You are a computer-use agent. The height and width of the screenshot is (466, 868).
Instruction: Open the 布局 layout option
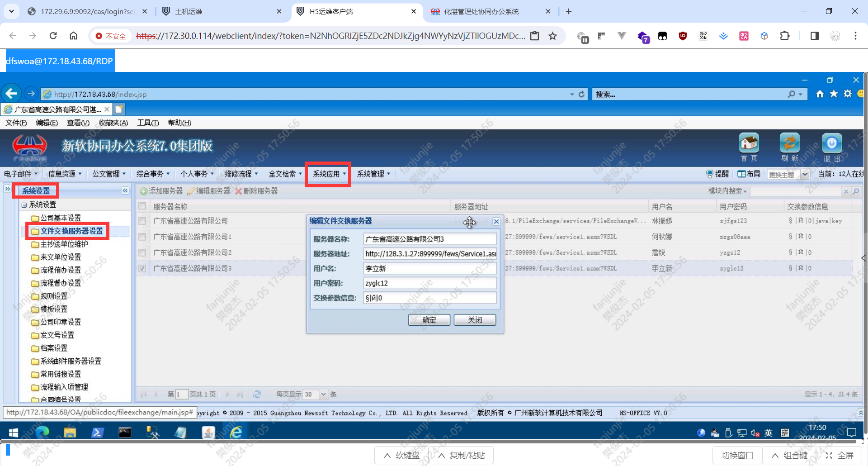pos(749,174)
